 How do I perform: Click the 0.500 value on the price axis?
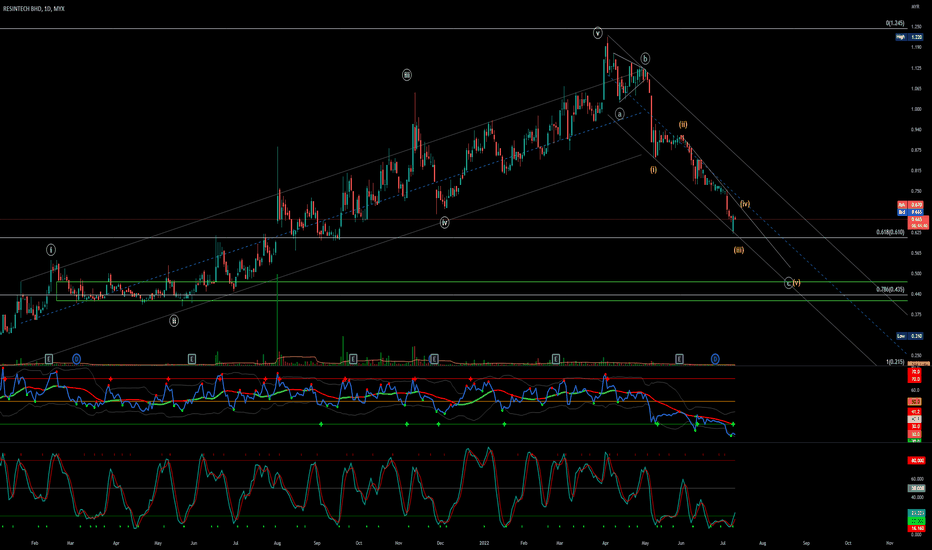coord(916,274)
